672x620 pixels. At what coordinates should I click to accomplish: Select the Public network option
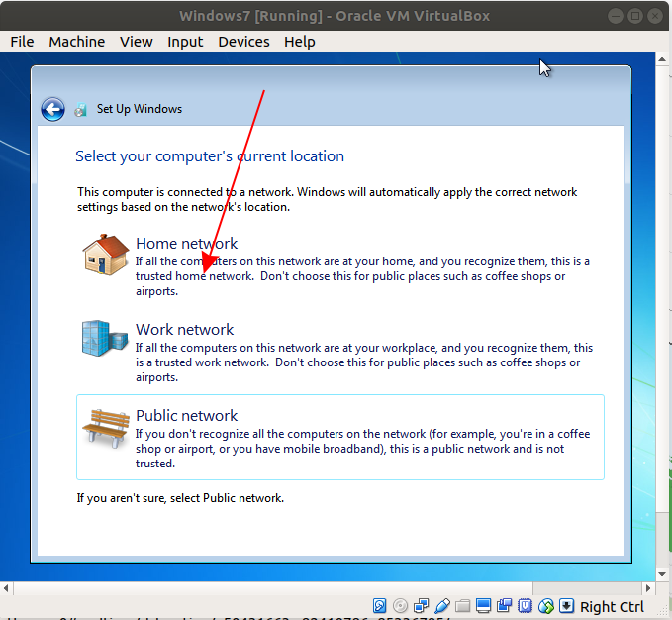coord(340,438)
